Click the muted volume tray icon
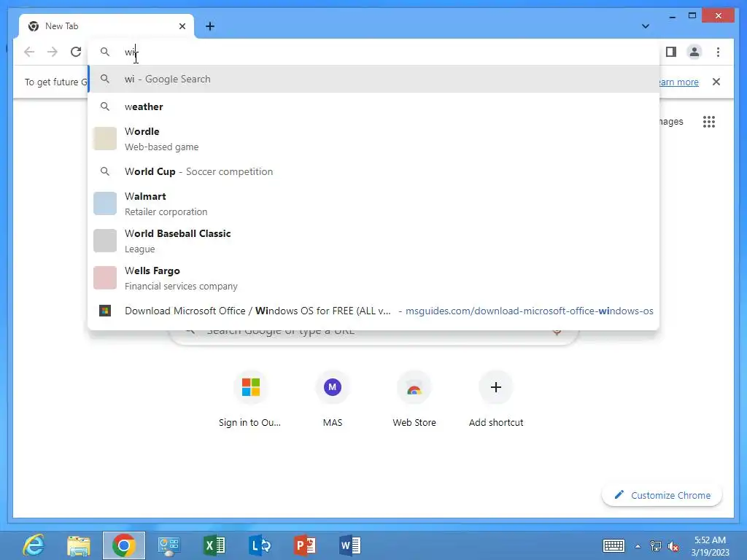 pyautogui.click(x=673, y=546)
